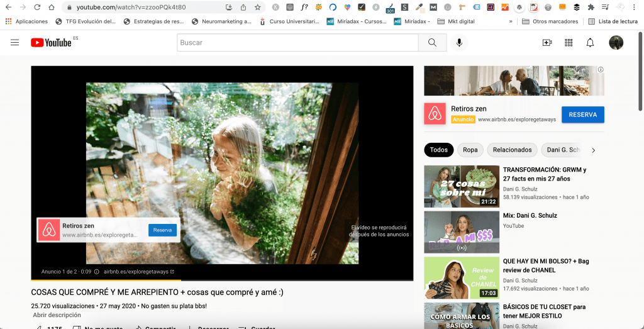Click the video title COSAS QUE COMPRÉ

point(157,293)
